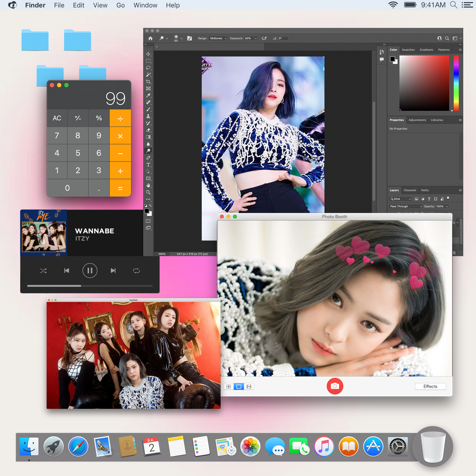Select the Move tool in Photoshop

148,54
